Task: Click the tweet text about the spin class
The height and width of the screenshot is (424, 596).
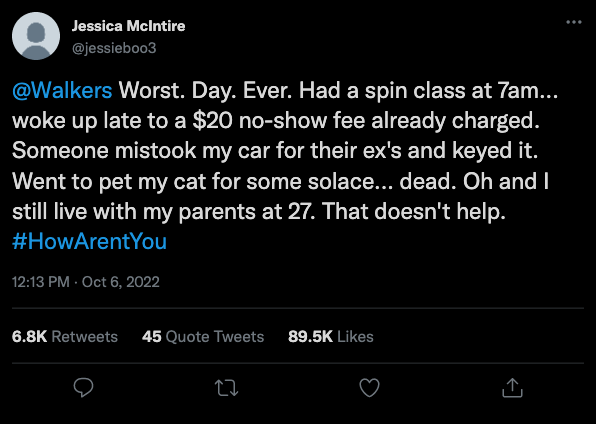Action: click(428, 91)
